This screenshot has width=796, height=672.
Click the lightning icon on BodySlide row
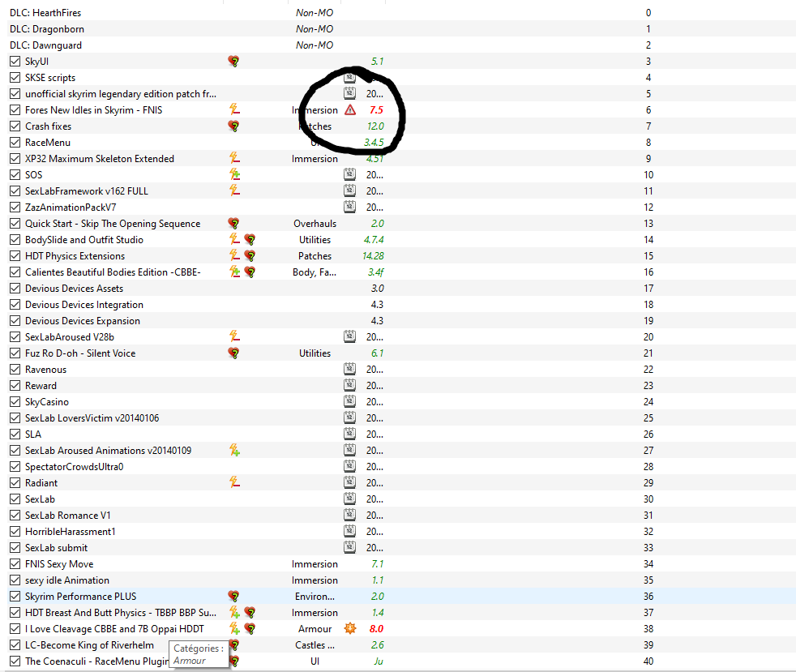234,239
